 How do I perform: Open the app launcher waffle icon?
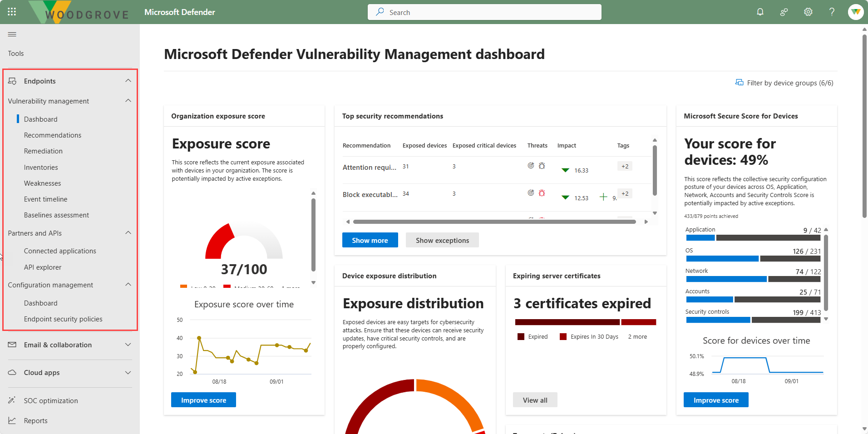(12, 11)
